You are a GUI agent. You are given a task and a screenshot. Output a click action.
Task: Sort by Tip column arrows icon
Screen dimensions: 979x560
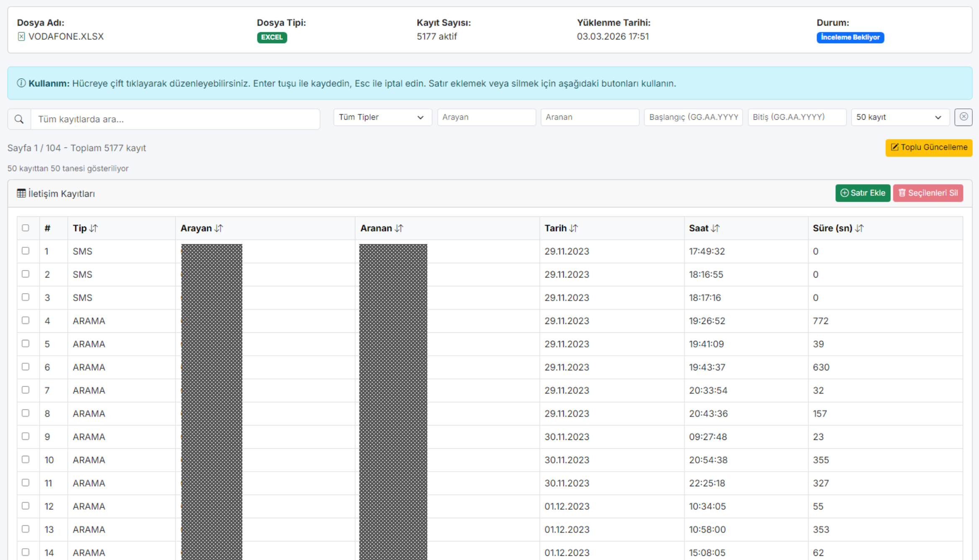pos(94,228)
